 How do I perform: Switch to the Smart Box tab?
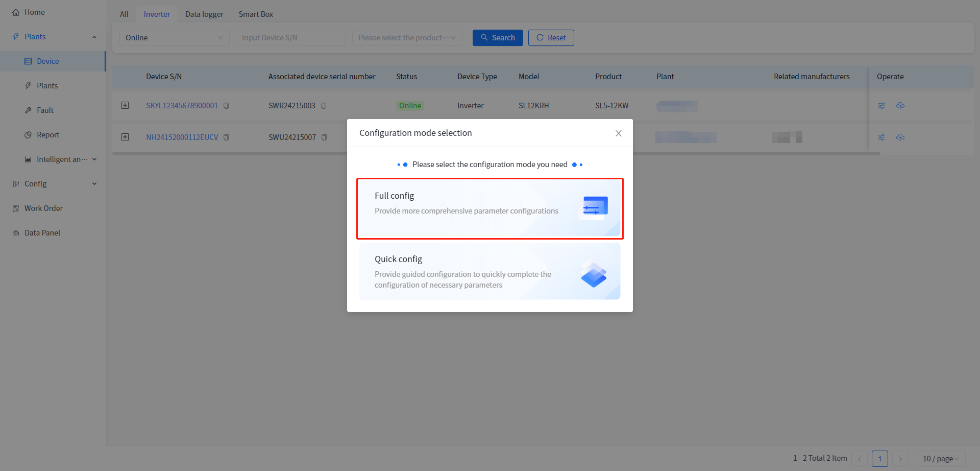(x=256, y=14)
